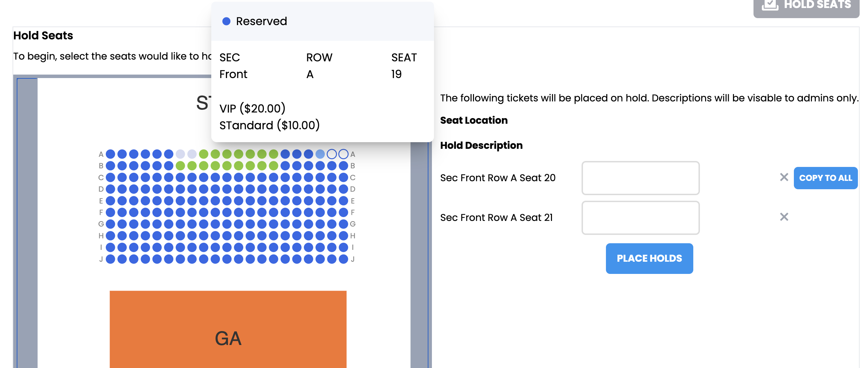This screenshot has height=368, width=868.
Task: Click the Place Holds button
Action: (x=649, y=259)
